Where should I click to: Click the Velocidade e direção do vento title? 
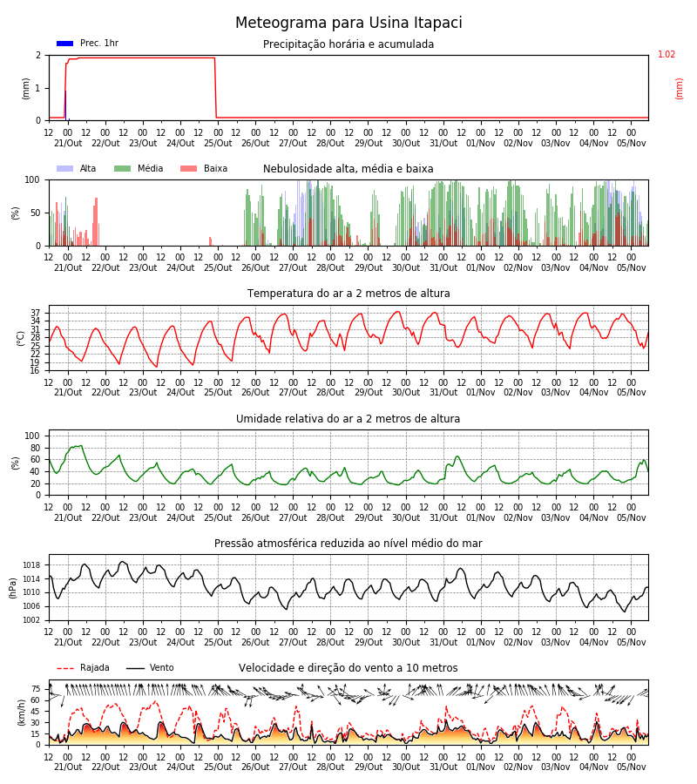tap(348, 668)
